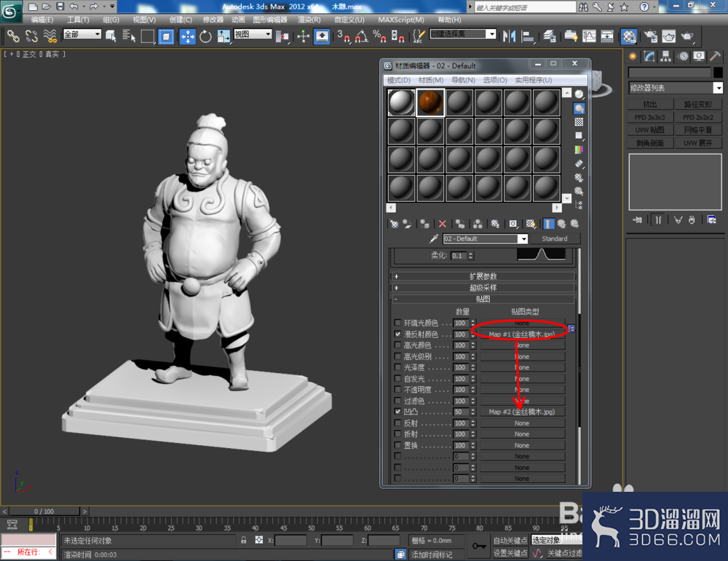Enable the 环境光颜色 map checkbox
This screenshot has width=728, height=561.
click(397, 323)
